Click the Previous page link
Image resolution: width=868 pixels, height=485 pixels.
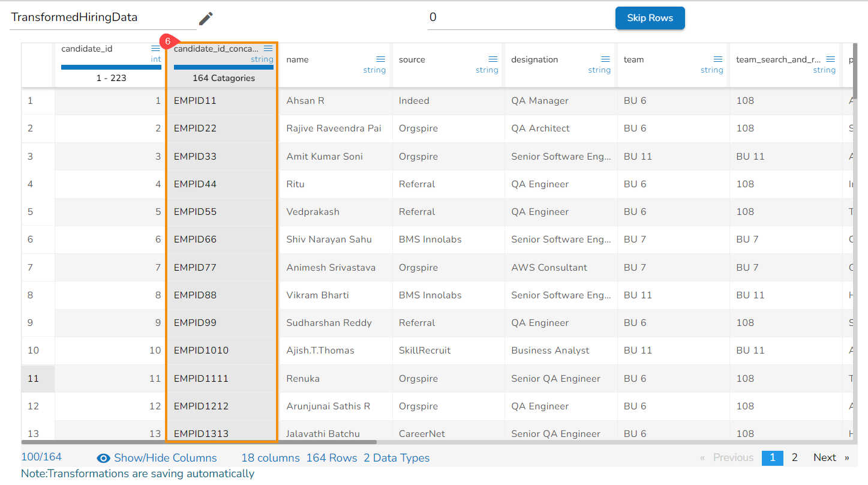point(726,457)
